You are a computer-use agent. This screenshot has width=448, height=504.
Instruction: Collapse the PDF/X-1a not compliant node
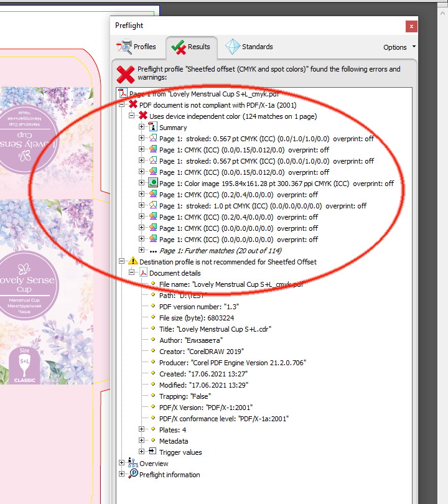121,105
